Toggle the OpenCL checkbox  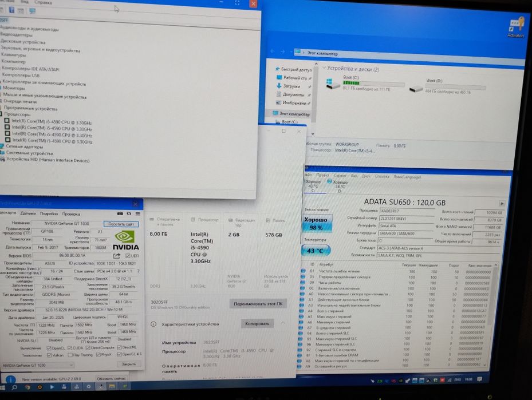(49, 348)
